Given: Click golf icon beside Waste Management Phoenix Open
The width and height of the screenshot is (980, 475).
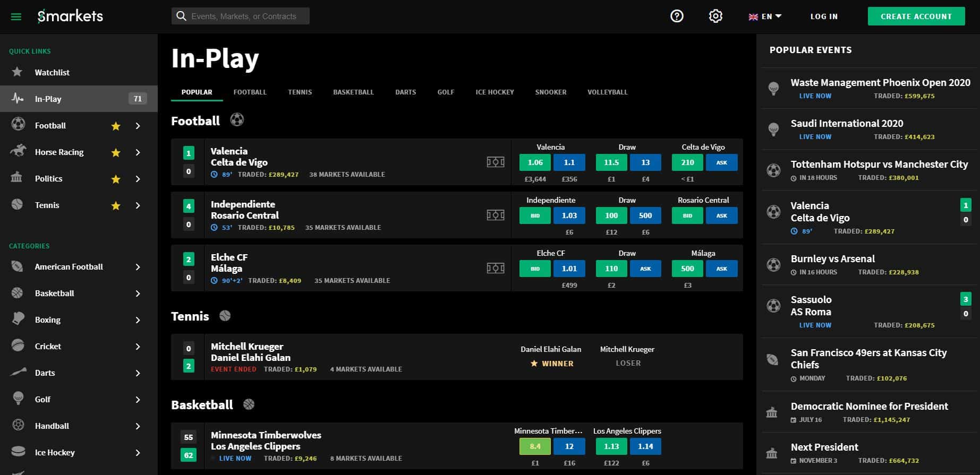Looking at the screenshot, I should pyautogui.click(x=774, y=89).
